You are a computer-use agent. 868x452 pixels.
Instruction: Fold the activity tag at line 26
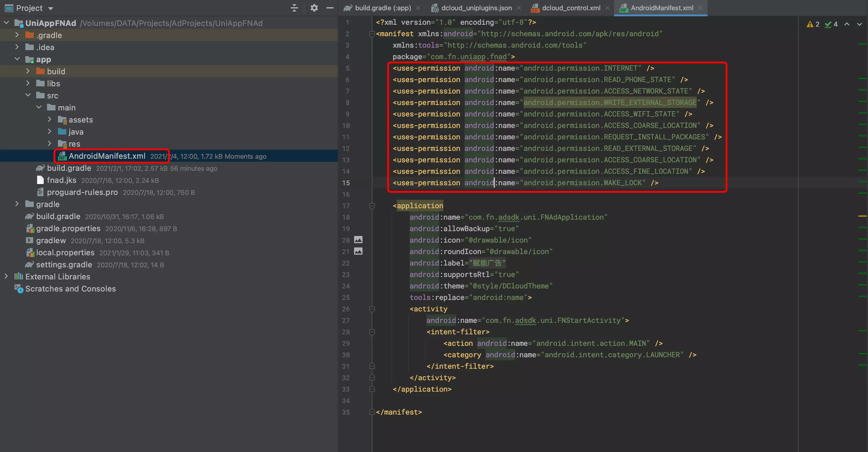click(x=372, y=309)
